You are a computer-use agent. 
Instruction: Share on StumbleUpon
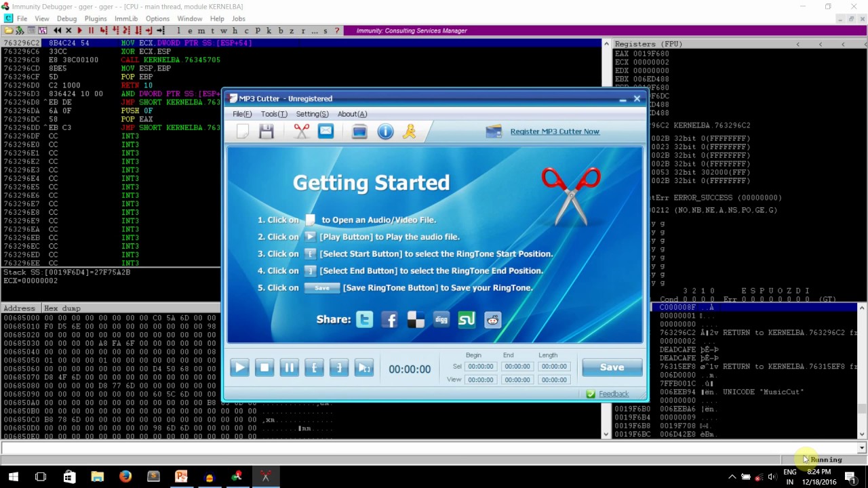pyautogui.click(x=467, y=319)
